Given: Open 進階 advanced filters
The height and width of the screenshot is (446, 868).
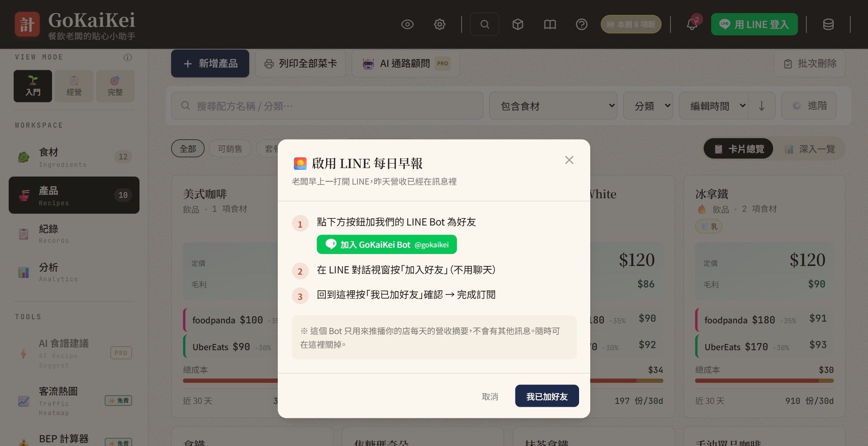Looking at the screenshot, I should click(809, 106).
